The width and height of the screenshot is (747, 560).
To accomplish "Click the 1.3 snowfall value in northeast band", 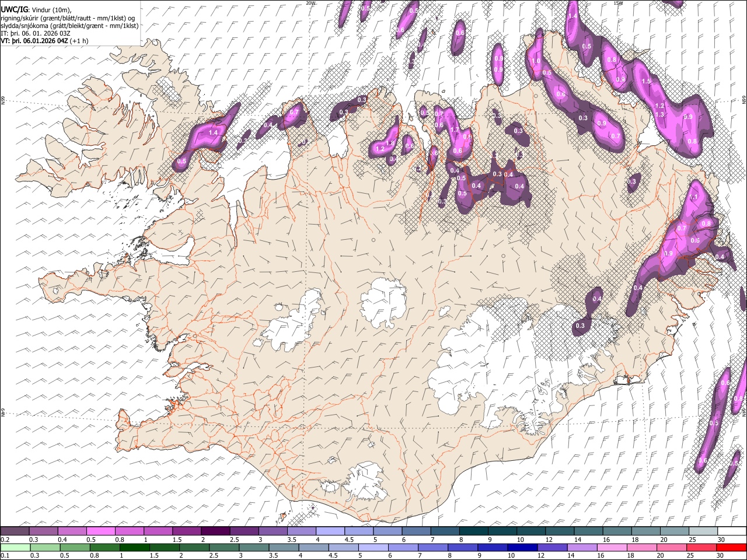I will 660,114.
